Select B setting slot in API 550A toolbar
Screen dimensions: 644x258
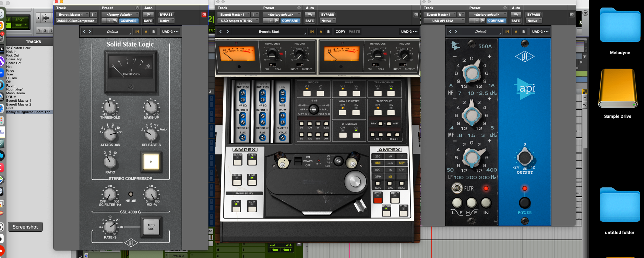pos(523,32)
